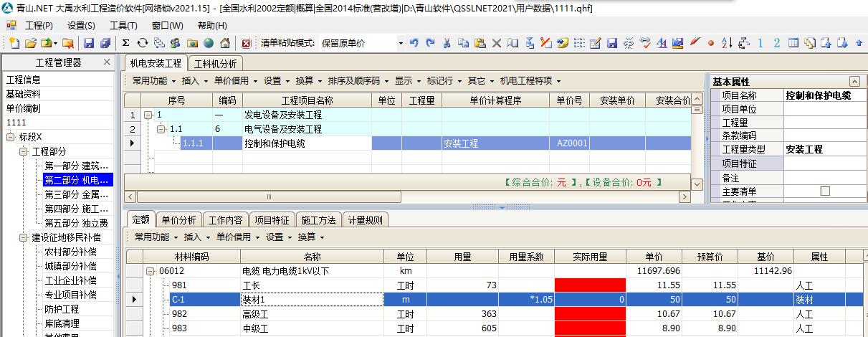Click the home house icon

[x=225, y=43]
